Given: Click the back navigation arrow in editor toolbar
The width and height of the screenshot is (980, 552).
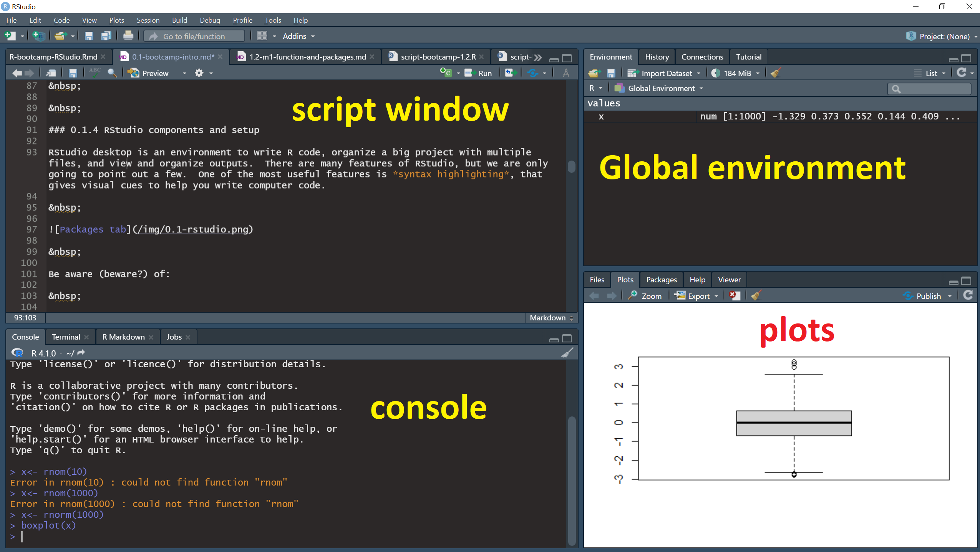Looking at the screenshot, I should click(17, 73).
